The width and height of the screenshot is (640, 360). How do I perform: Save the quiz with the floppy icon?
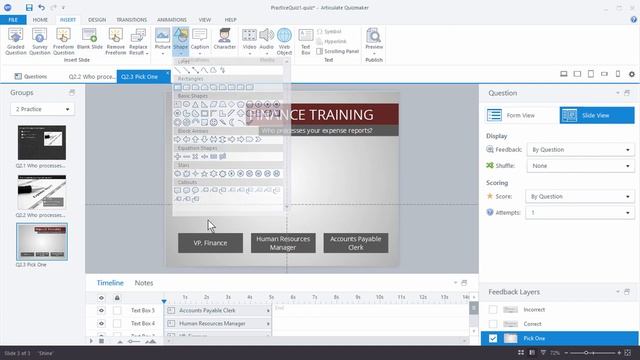click(29, 7)
